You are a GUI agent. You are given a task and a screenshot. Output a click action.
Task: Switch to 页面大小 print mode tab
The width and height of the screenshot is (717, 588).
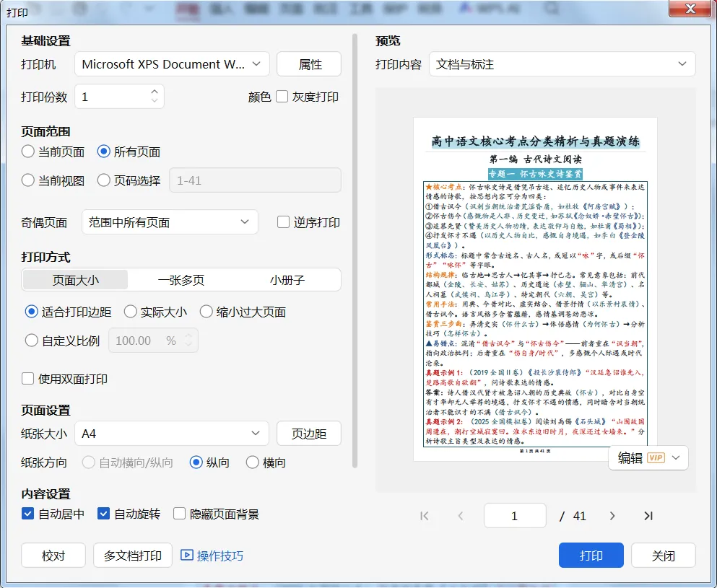[75, 280]
